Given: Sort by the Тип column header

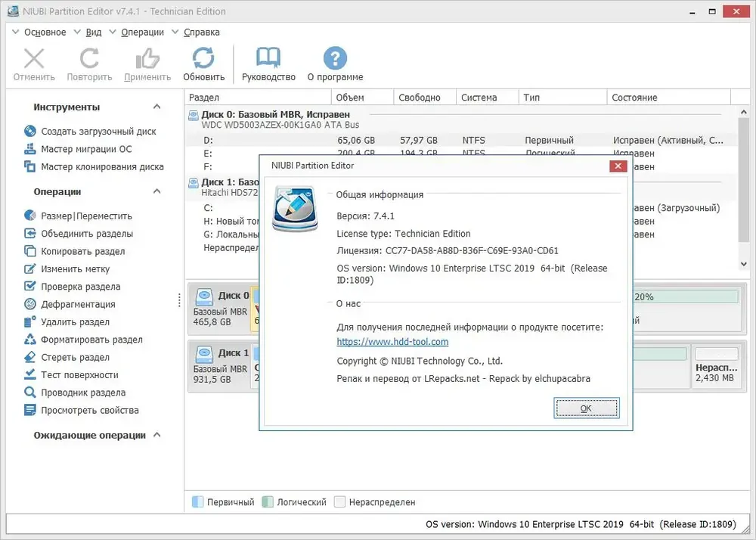Looking at the screenshot, I should tap(562, 98).
